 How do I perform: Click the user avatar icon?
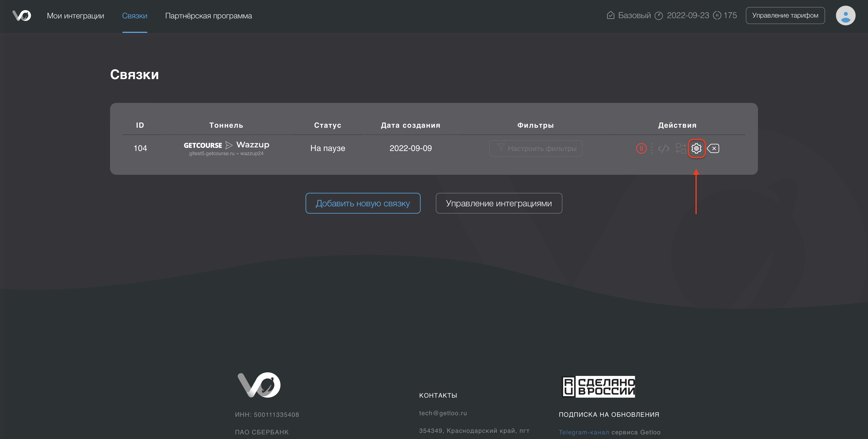pyautogui.click(x=845, y=16)
